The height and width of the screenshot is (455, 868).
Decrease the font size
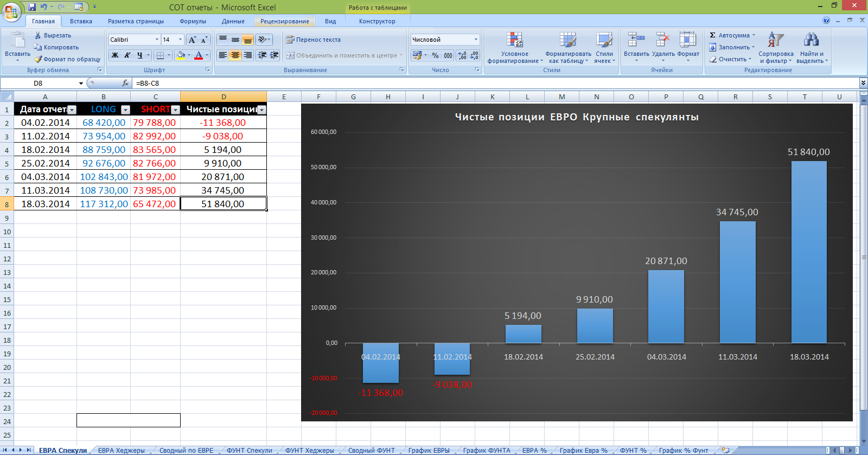click(204, 40)
